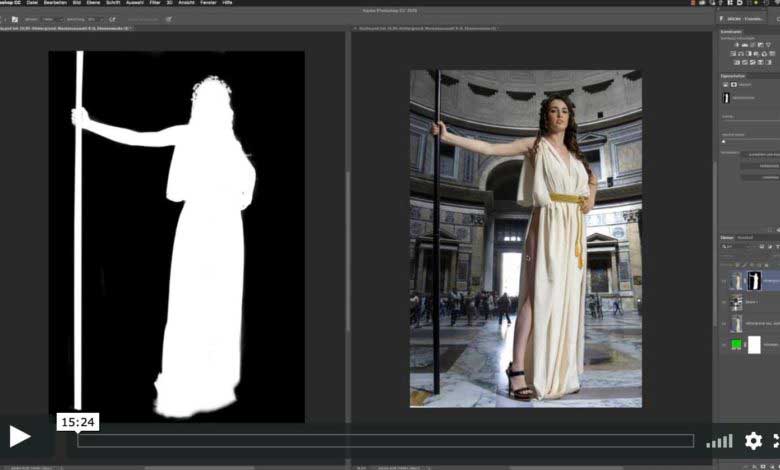This screenshot has width=780, height=470.
Task: Click the bottom mask button in Eigenschaften panel
Action: point(760,176)
